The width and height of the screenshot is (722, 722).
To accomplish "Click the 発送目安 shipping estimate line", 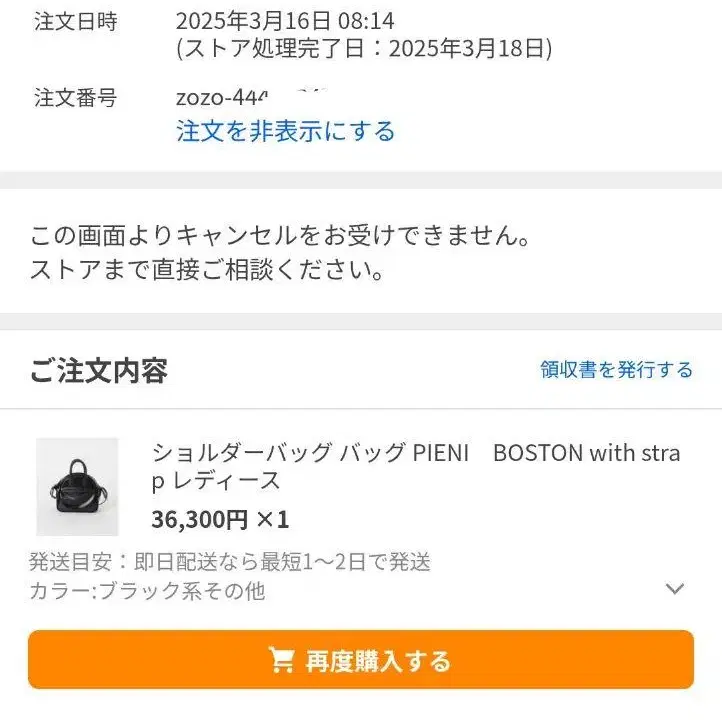I will [x=230, y=562].
